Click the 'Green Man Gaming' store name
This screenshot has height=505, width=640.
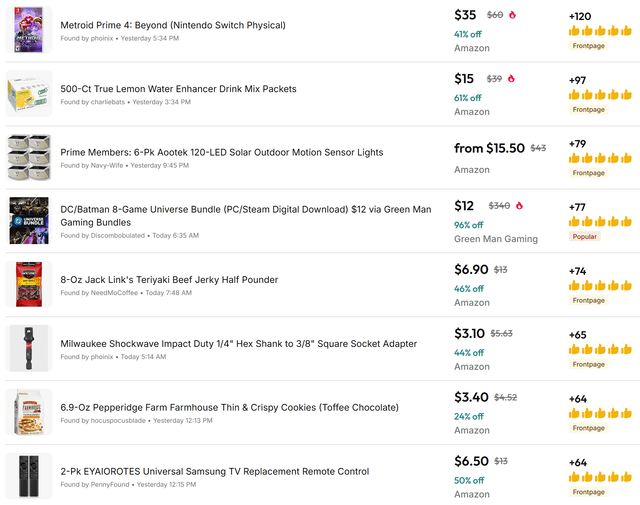[x=496, y=239]
